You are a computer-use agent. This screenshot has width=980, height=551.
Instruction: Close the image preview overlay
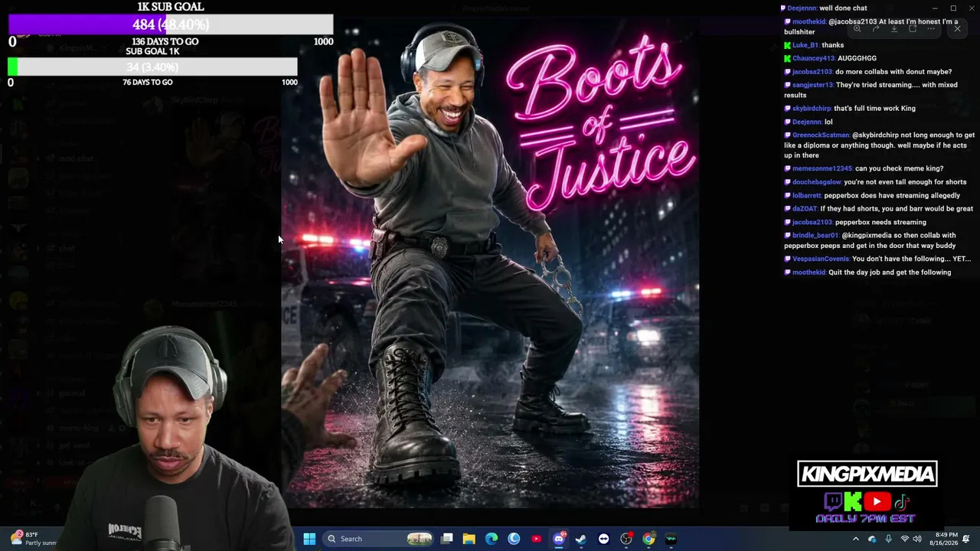[x=957, y=28]
